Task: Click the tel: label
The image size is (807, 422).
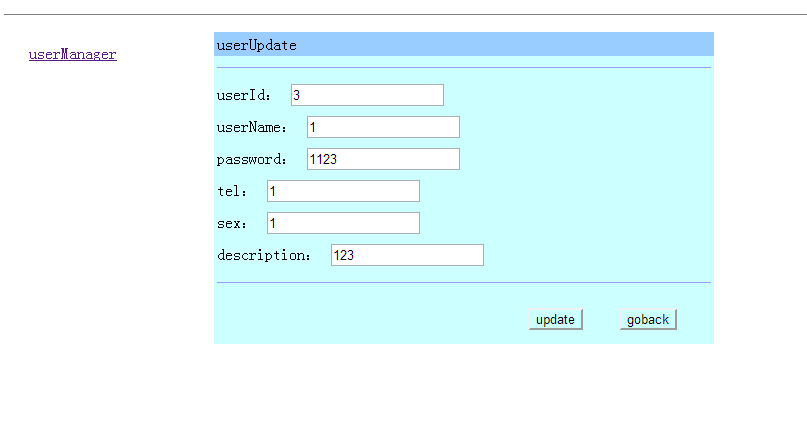Action: (232, 191)
